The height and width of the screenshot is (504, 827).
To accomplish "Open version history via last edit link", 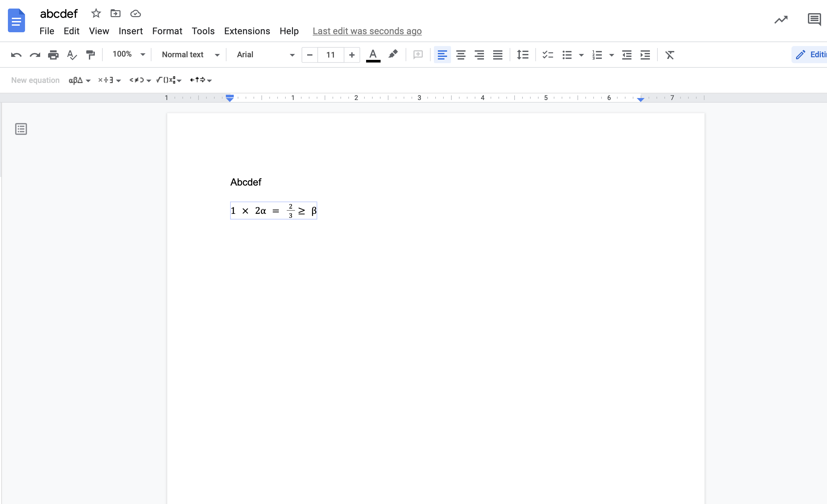I will (x=367, y=31).
